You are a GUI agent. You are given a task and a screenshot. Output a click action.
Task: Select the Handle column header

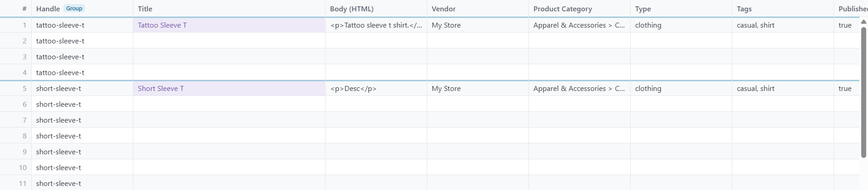pyautogui.click(x=82, y=9)
